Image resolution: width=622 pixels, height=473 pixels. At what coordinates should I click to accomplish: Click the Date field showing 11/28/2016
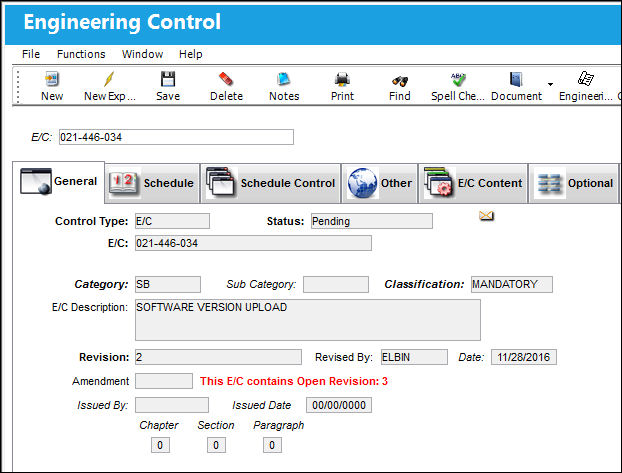click(x=524, y=357)
